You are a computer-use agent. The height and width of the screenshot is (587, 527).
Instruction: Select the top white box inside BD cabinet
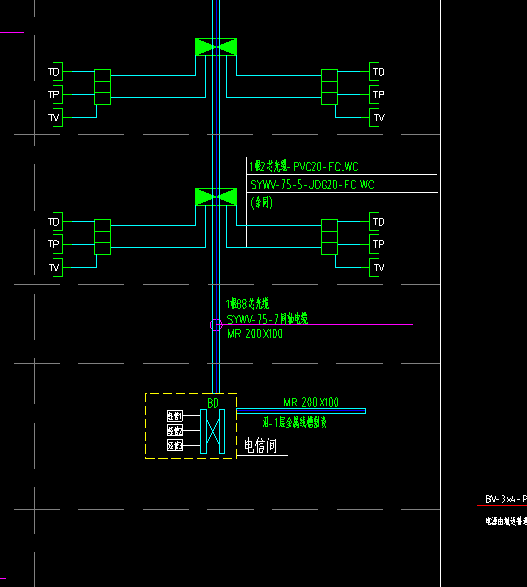click(x=175, y=416)
